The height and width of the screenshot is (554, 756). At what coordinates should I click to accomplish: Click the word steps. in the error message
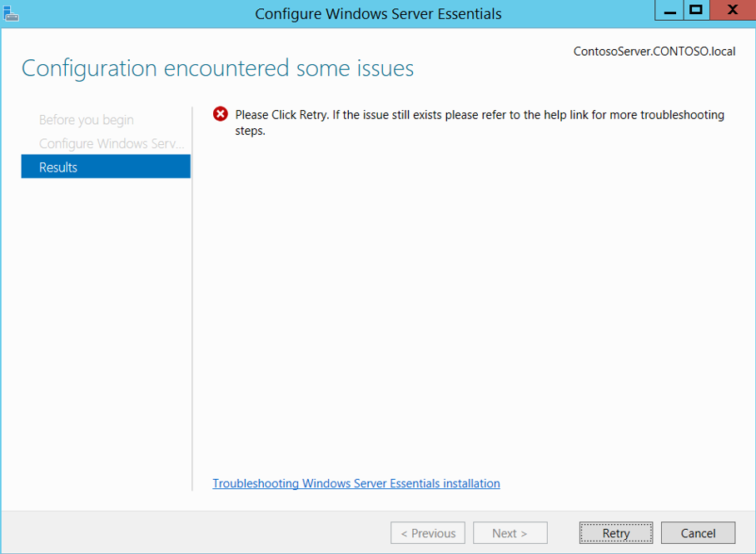pyautogui.click(x=251, y=131)
